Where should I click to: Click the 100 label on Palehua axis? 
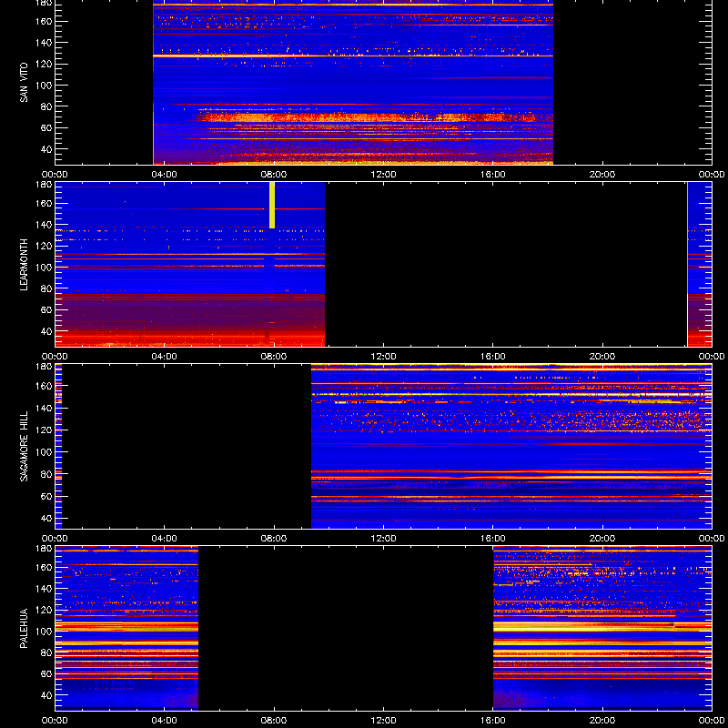point(44,632)
